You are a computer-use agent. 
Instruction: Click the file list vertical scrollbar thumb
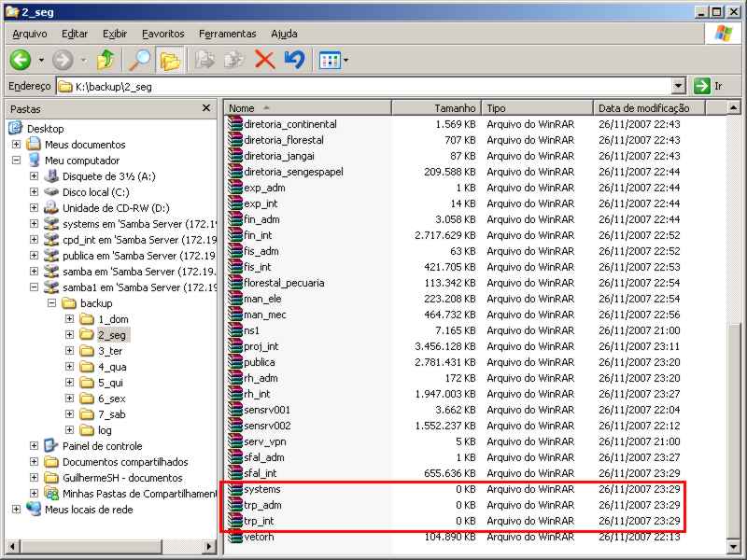point(734,429)
